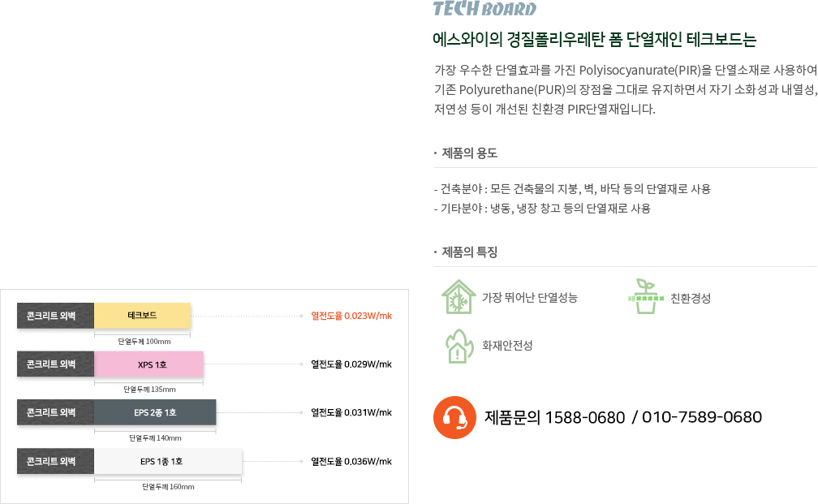Click the orange headset inquiry icon
This screenshot has height=504, width=818.
pyautogui.click(x=454, y=417)
